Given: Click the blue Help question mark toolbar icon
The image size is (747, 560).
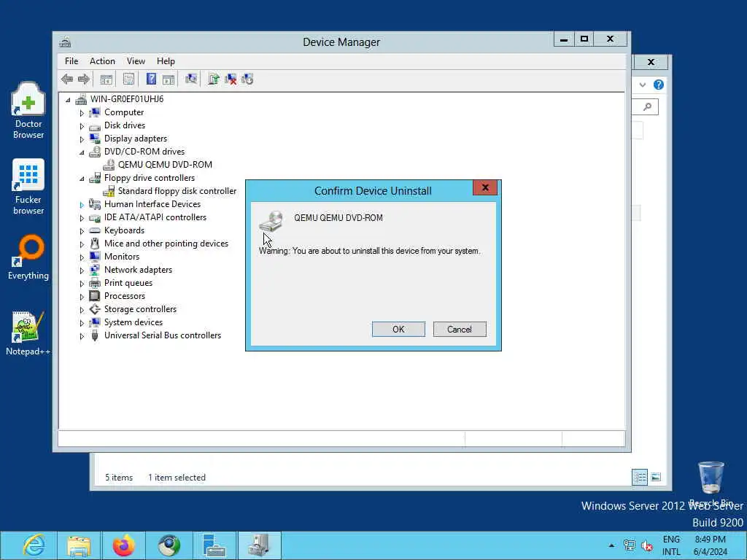Looking at the screenshot, I should [x=151, y=79].
